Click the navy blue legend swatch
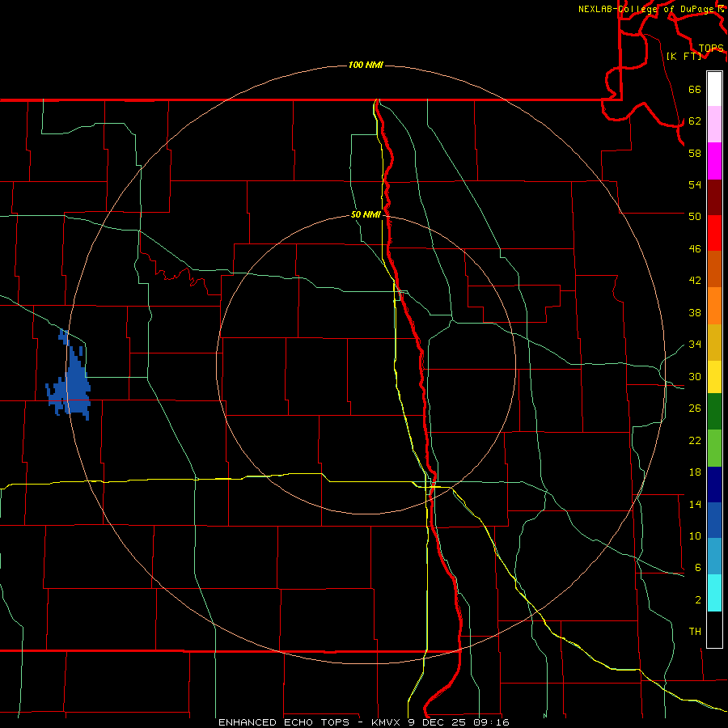Image resolution: width=728 pixels, height=728 pixels. [x=714, y=485]
